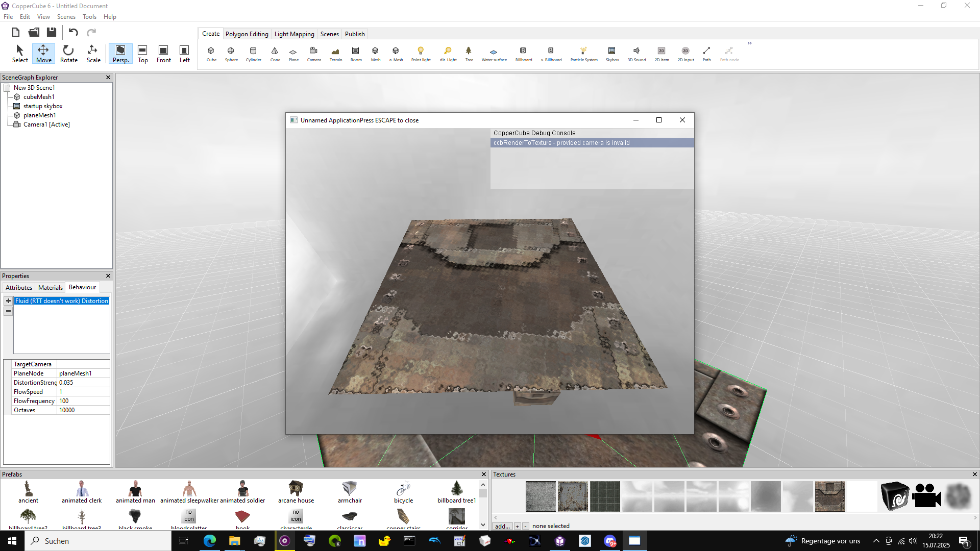Viewport: 980px width, 551px height.
Task: Open the Edit menu
Action: (25, 17)
